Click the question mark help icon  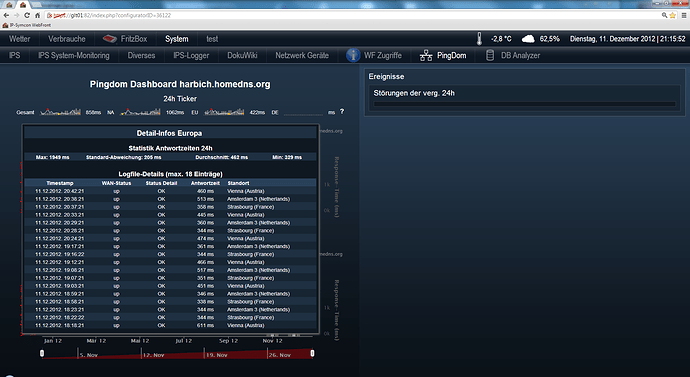click(x=342, y=112)
